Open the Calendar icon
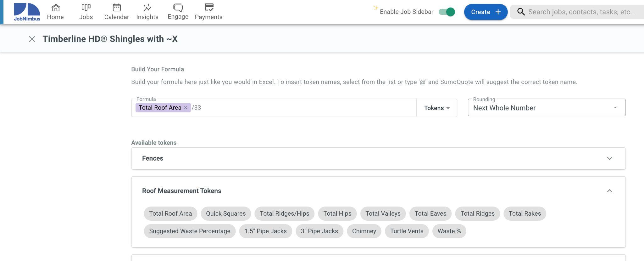This screenshot has height=261, width=644. (117, 7)
